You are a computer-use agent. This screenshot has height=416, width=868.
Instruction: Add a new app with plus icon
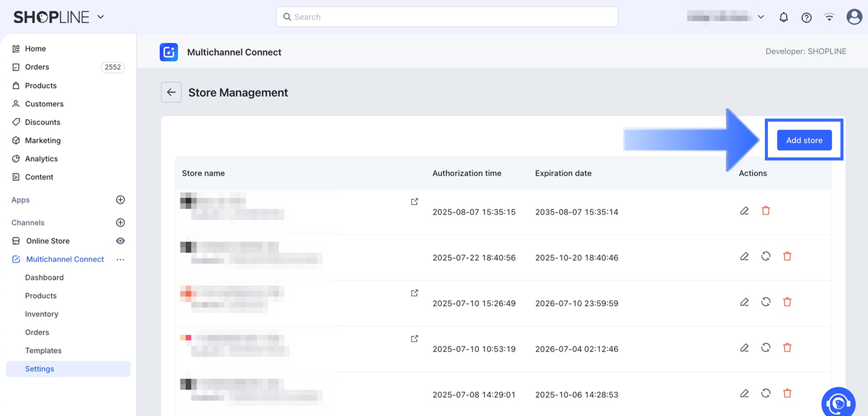120,200
